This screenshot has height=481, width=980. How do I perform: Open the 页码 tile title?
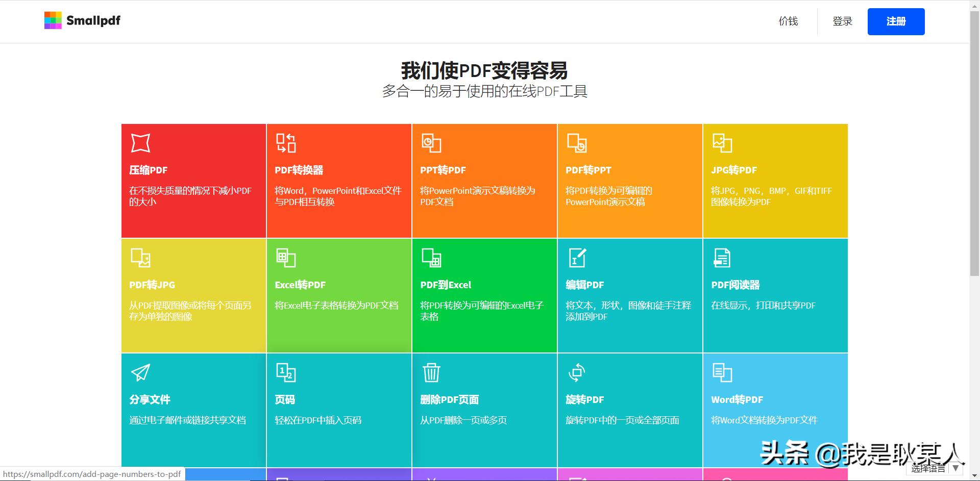285,400
